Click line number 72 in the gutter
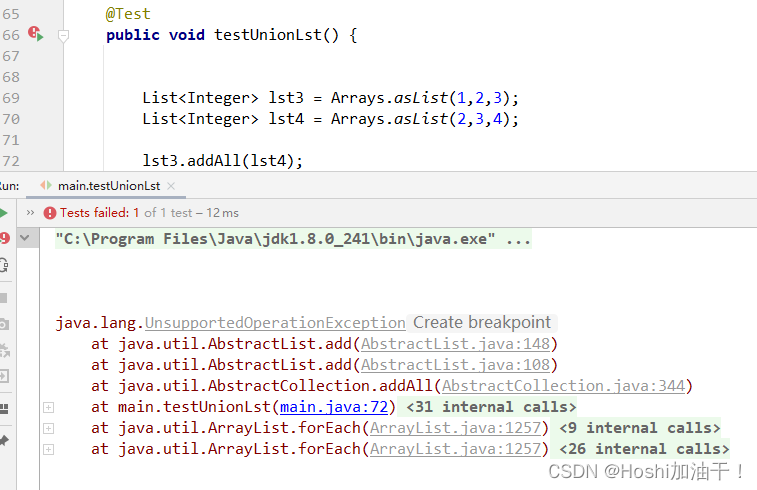The height and width of the screenshot is (490, 757). point(11,161)
